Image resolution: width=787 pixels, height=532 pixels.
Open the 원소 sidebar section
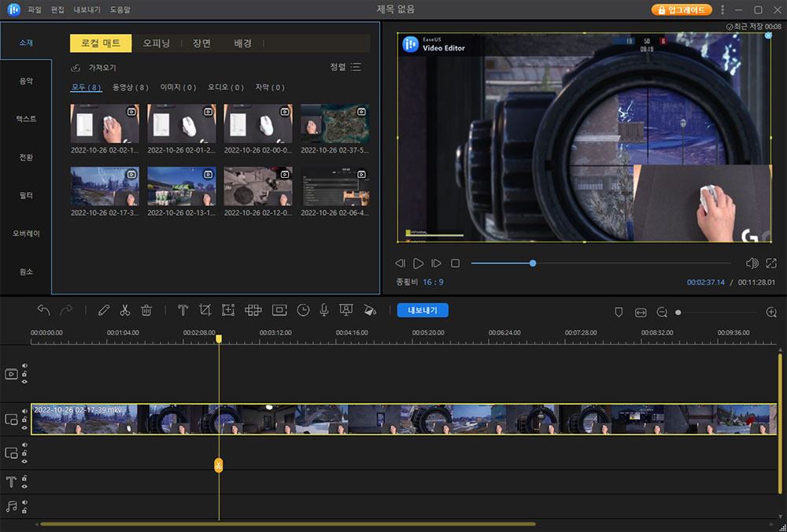[26, 272]
